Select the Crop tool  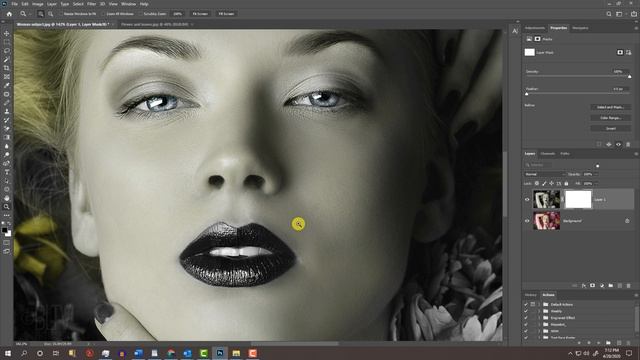point(7,68)
